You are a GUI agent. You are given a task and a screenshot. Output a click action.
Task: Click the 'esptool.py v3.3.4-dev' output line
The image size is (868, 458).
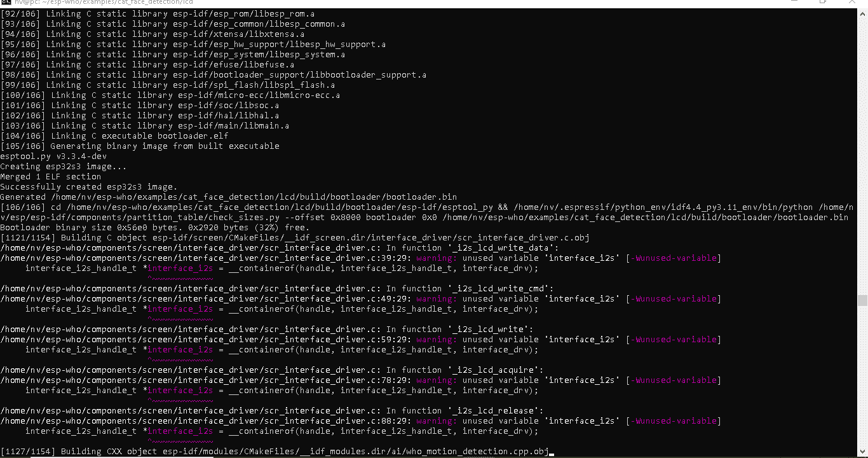click(53, 156)
